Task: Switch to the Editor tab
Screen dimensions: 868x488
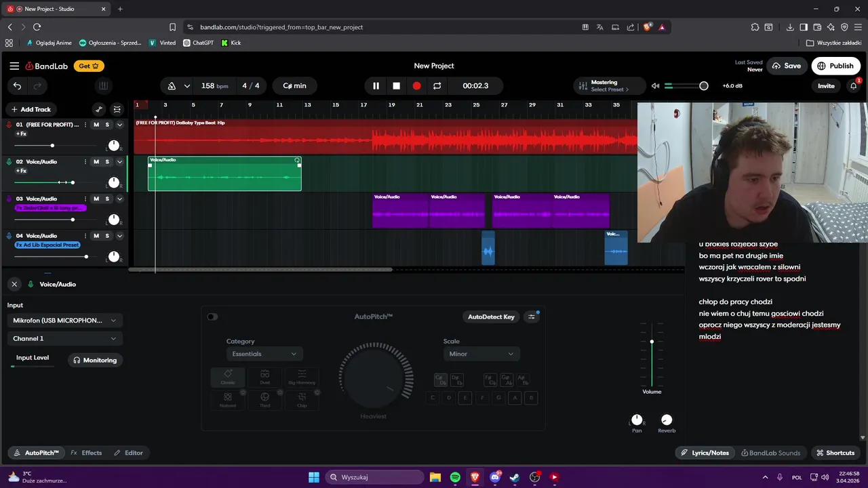Action: coord(128,453)
